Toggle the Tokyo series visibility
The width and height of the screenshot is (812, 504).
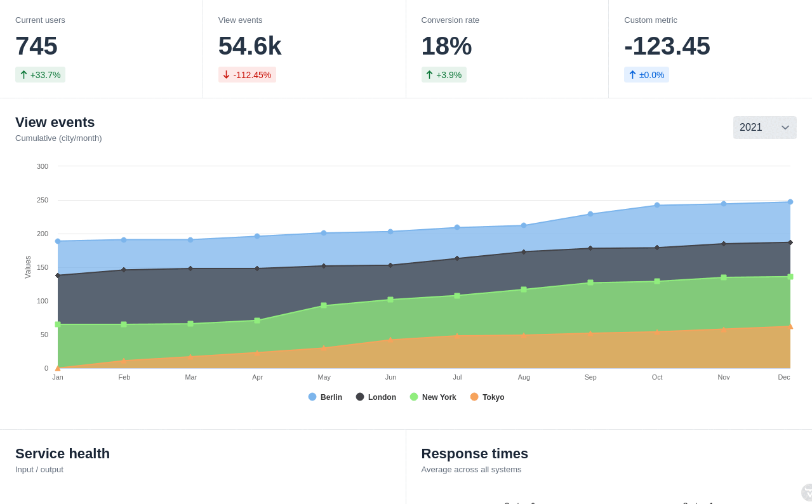[x=487, y=397]
